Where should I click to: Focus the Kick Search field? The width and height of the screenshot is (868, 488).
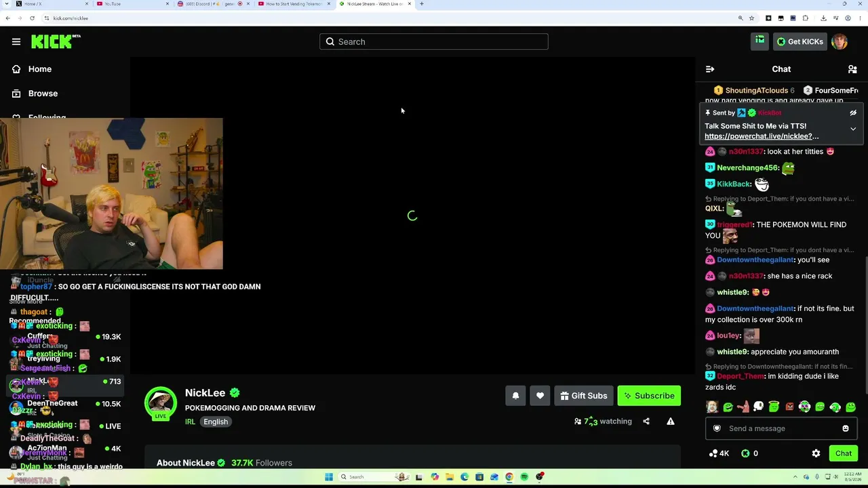coord(434,41)
